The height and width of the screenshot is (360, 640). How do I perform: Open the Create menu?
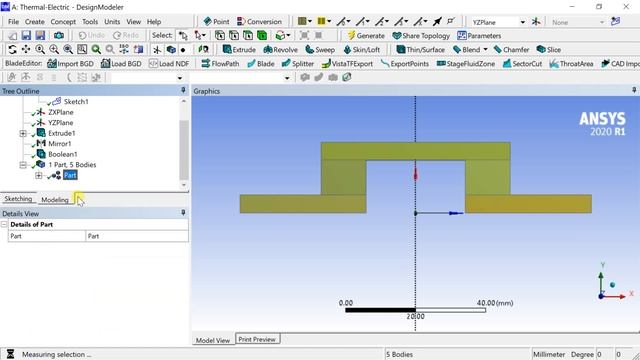(x=35, y=22)
